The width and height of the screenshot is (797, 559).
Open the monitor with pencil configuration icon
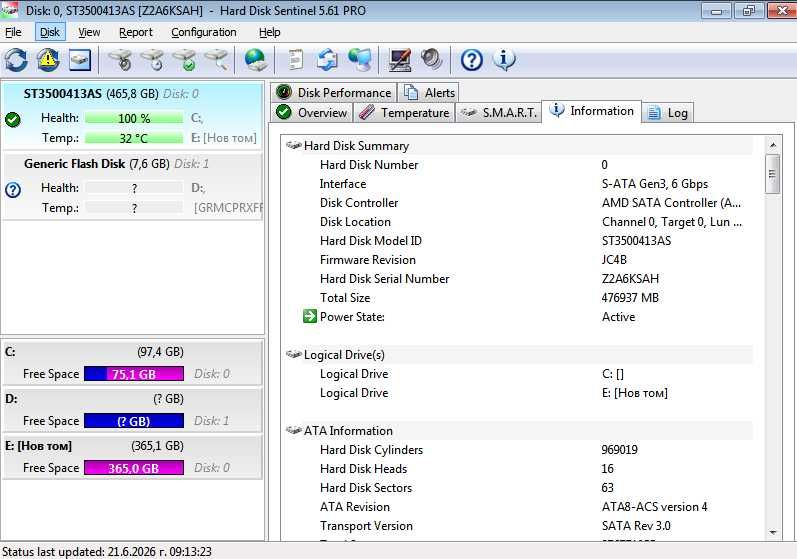[x=400, y=60]
